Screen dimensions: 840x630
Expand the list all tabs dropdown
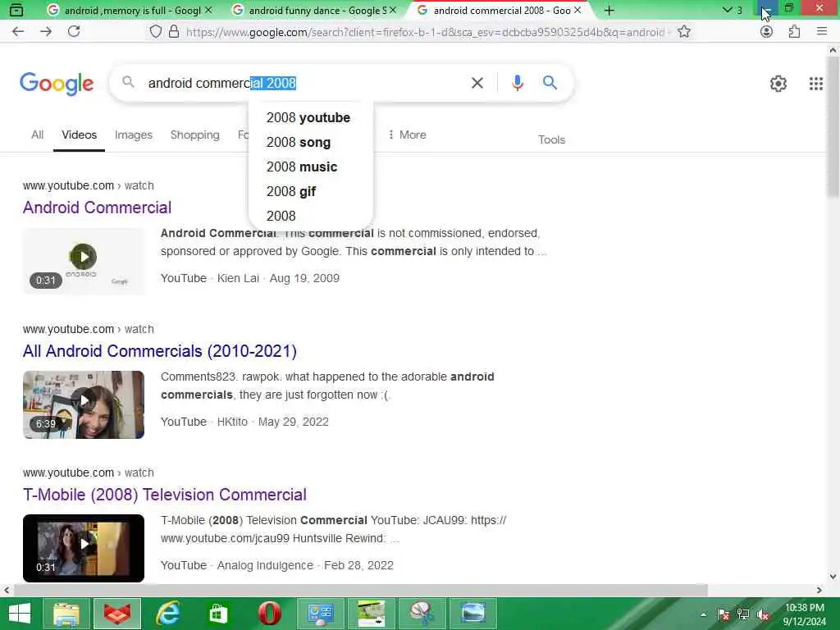pyautogui.click(x=732, y=10)
